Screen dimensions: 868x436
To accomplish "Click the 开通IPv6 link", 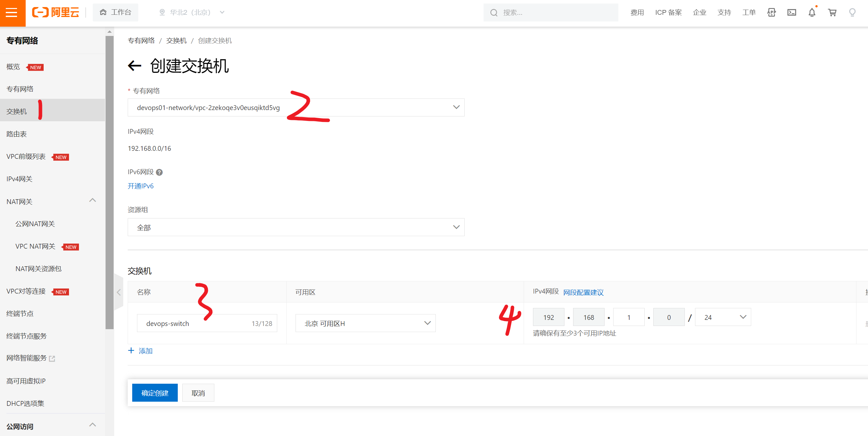I will (141, 186).
